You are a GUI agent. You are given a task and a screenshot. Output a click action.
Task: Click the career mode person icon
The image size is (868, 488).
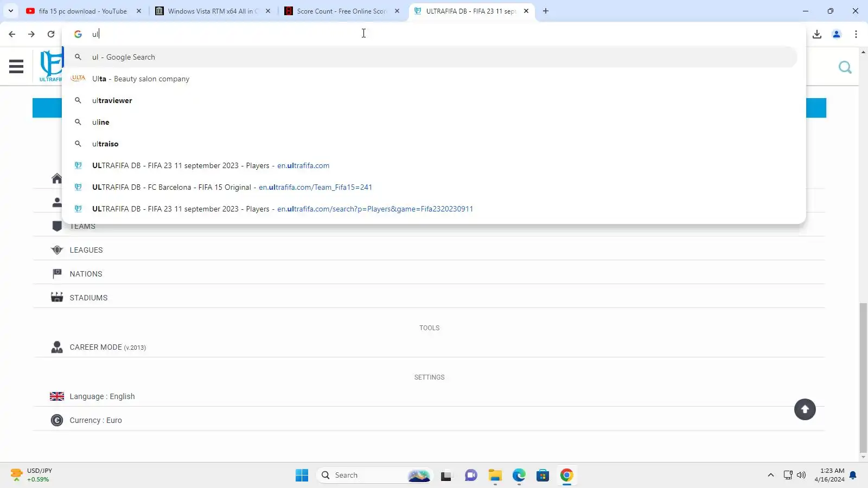tap(57, 347)
